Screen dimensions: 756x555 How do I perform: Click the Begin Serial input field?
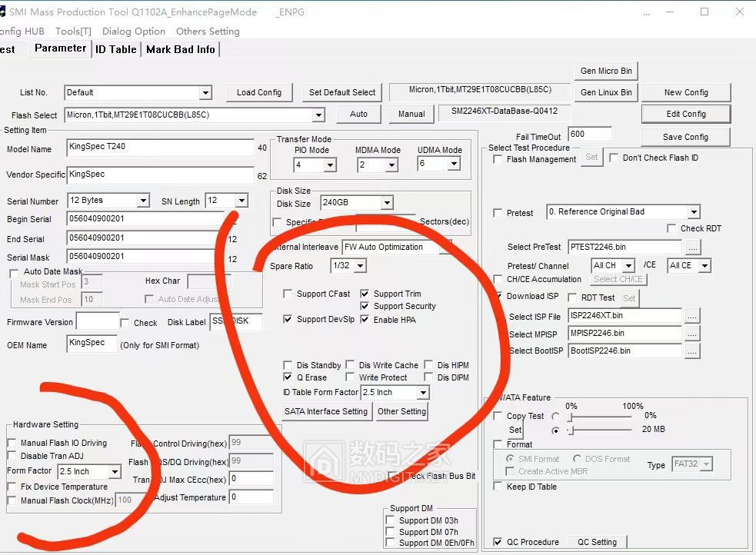(x=145, y=219)
